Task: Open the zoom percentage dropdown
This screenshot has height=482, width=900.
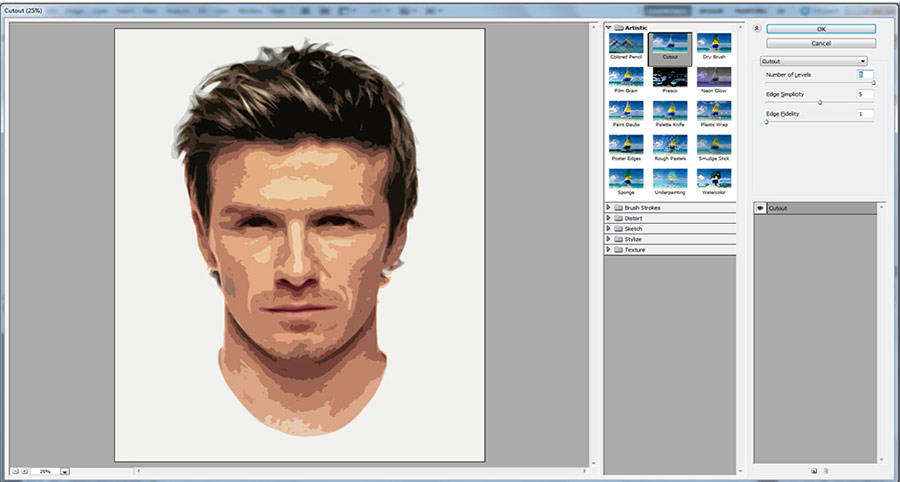Action: coord(65,470)
